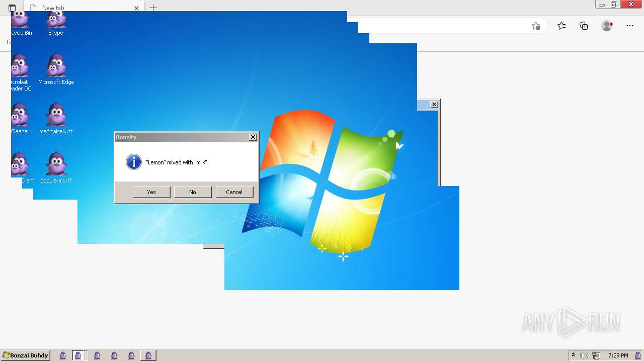Open medicalsell.rtf on the desktop
Screen dimensions: 644x362
[56, 119]
